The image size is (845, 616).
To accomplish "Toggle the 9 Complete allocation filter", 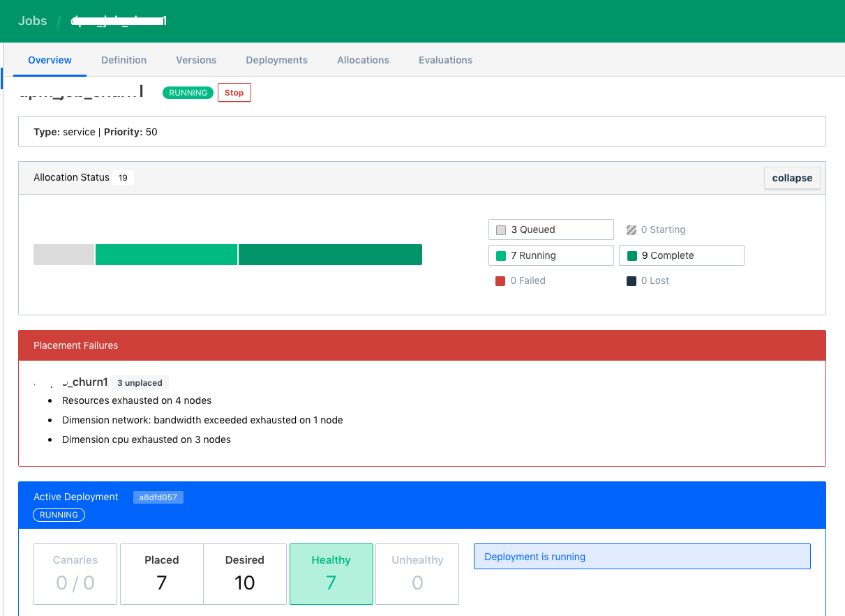I will pos(681,255).
